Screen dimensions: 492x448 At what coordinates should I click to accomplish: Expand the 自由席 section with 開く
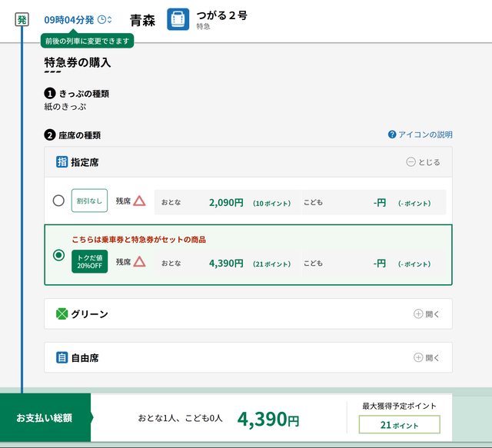click(x=427, y=357)
